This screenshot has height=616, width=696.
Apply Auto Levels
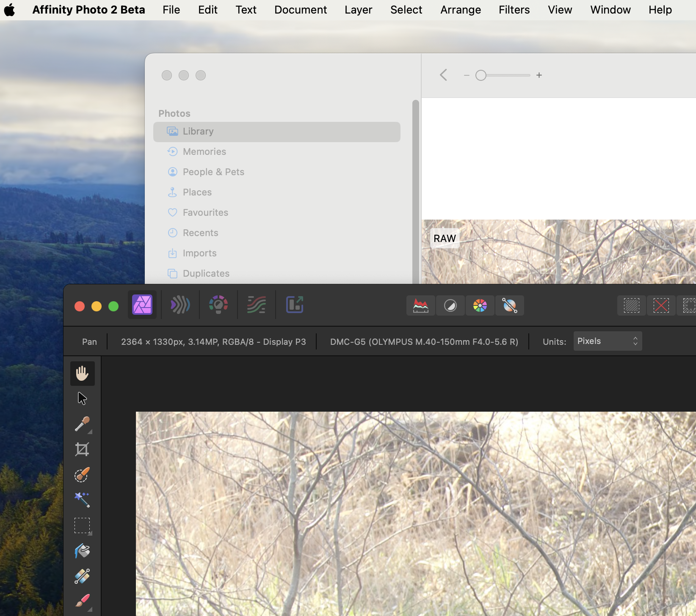click(421, 305)
